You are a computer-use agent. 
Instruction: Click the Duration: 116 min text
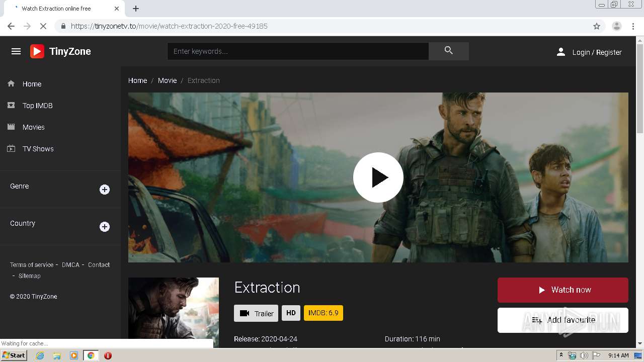(x=413, y=339)
